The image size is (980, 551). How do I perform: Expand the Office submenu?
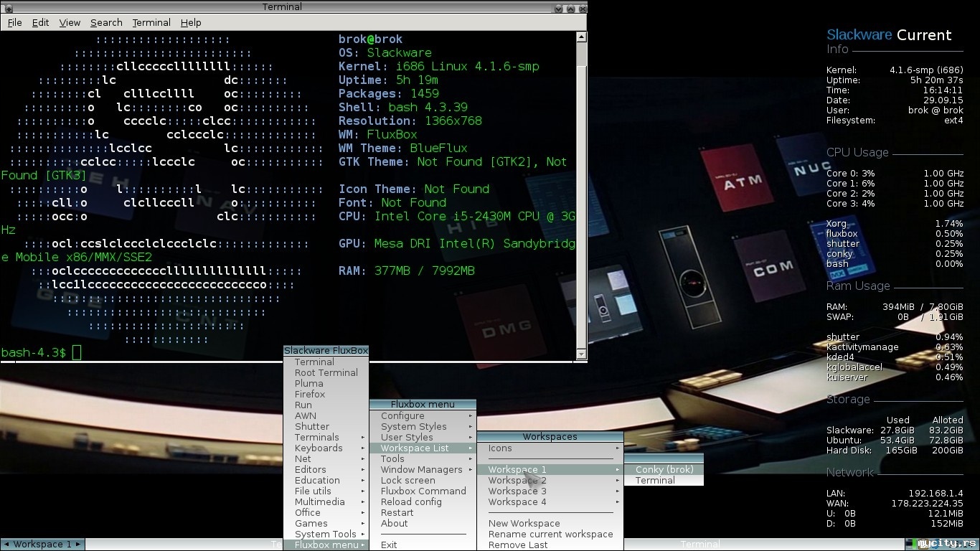click(x=326, y=513)
